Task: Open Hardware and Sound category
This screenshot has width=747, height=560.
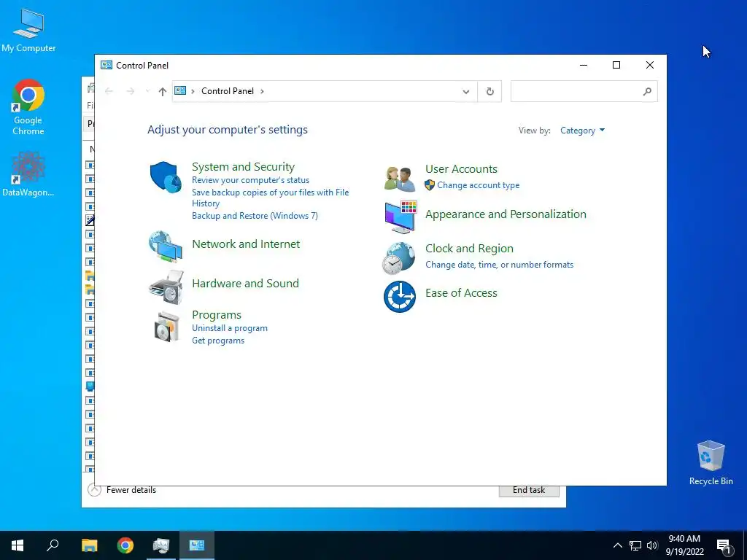Action: pos(245,284)
